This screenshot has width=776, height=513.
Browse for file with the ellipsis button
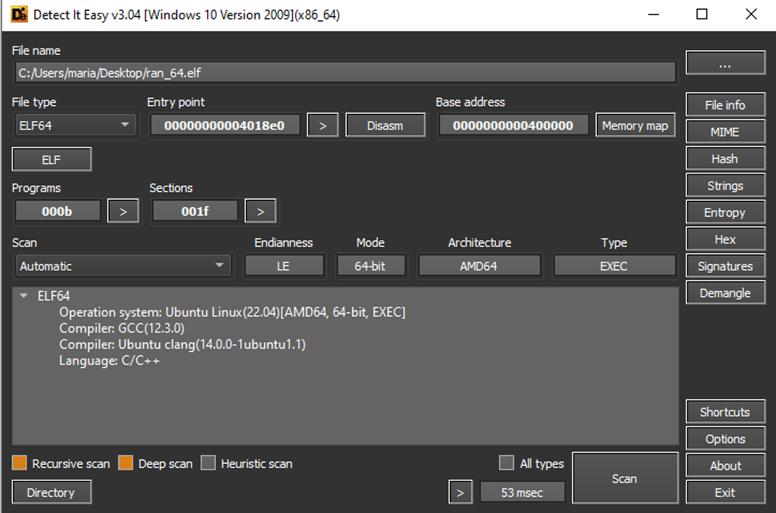pos(725,63)
